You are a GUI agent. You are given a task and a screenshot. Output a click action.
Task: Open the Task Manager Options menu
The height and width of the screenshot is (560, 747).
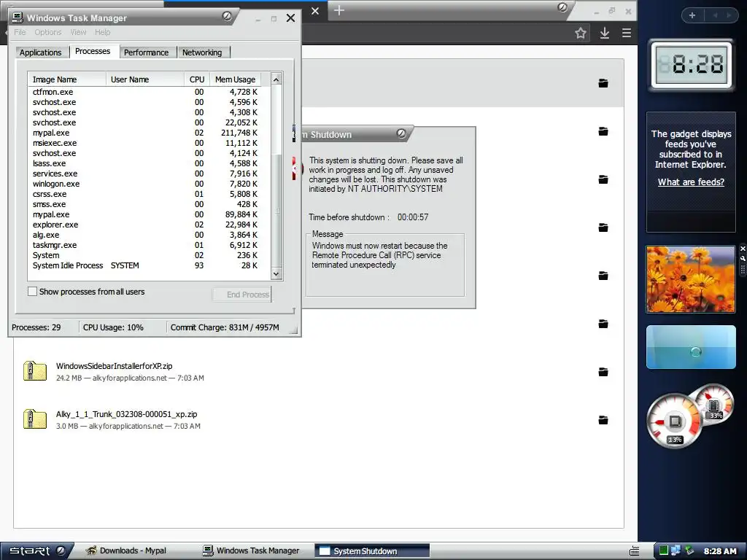tap(47, 32)
